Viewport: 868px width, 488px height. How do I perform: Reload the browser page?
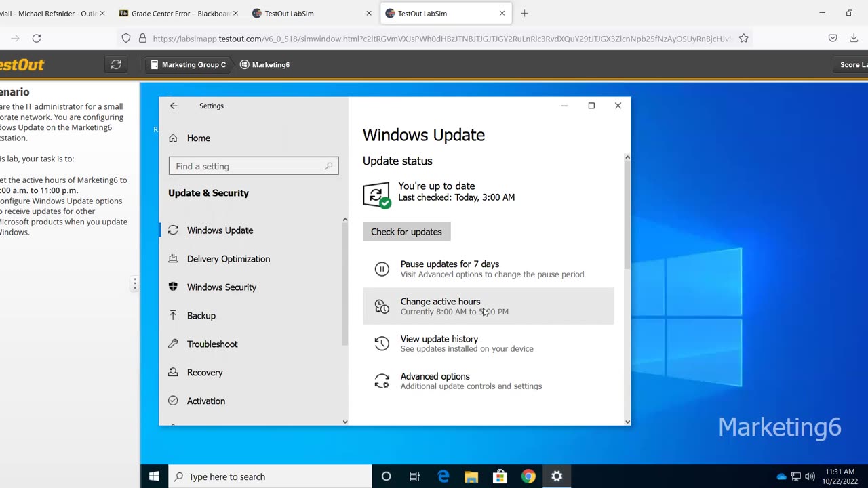37,39
